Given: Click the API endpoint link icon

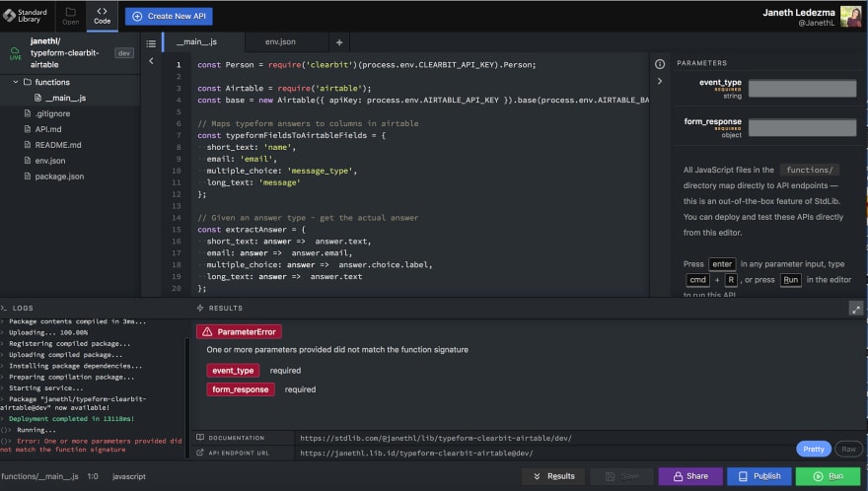Looking at the screenshot, I should (x=200, y=453).
